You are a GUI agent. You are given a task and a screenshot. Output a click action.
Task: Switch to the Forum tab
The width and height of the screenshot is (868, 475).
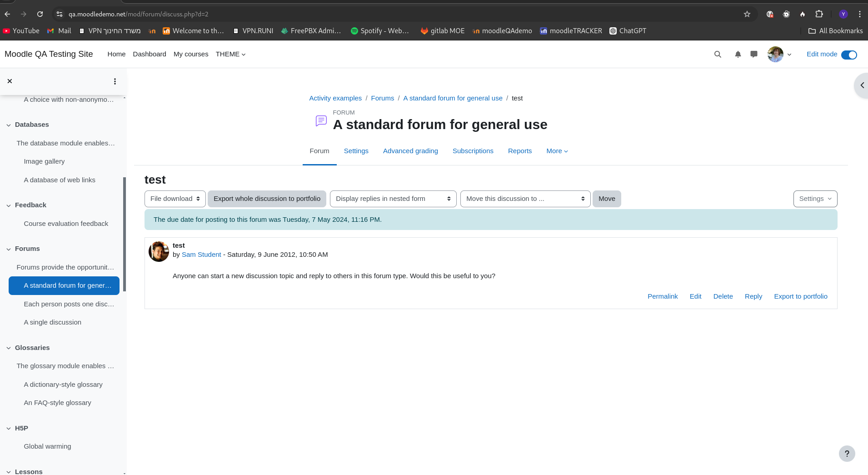tap(319, 151)
